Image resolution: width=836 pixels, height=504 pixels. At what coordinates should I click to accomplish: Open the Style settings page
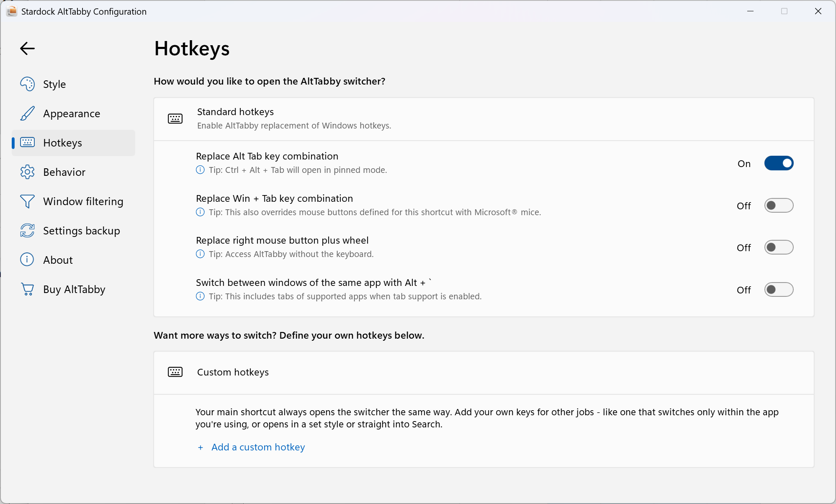click(73, 84)
